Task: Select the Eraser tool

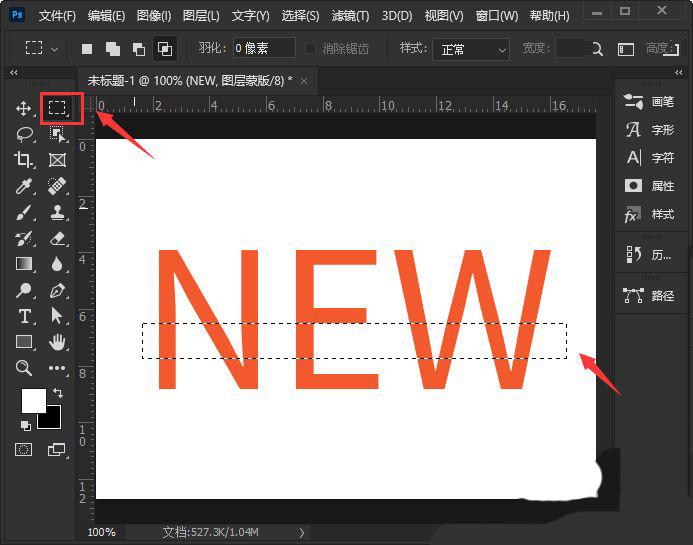Action: point(58,239)
